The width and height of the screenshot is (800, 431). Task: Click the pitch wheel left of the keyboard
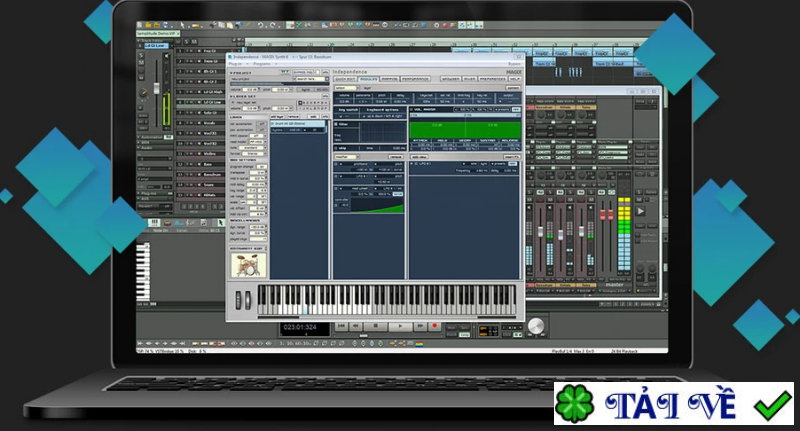[x=238, y=300]
